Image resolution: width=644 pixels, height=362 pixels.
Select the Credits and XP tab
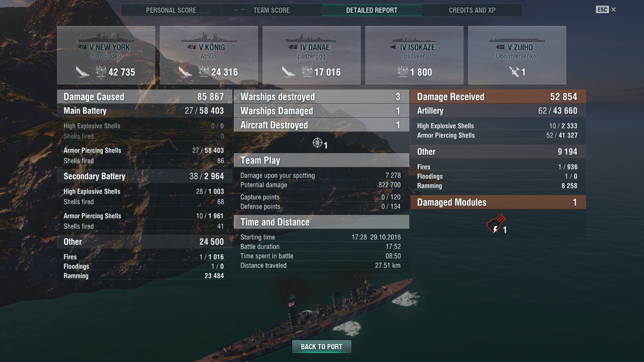point(472,10)
